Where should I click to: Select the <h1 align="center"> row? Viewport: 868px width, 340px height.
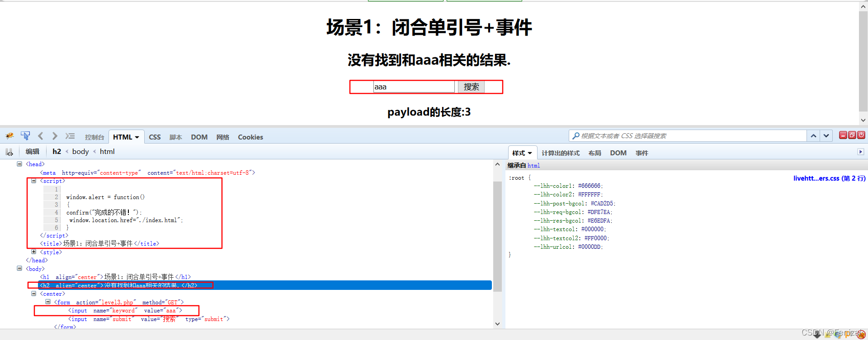point(115,277)
